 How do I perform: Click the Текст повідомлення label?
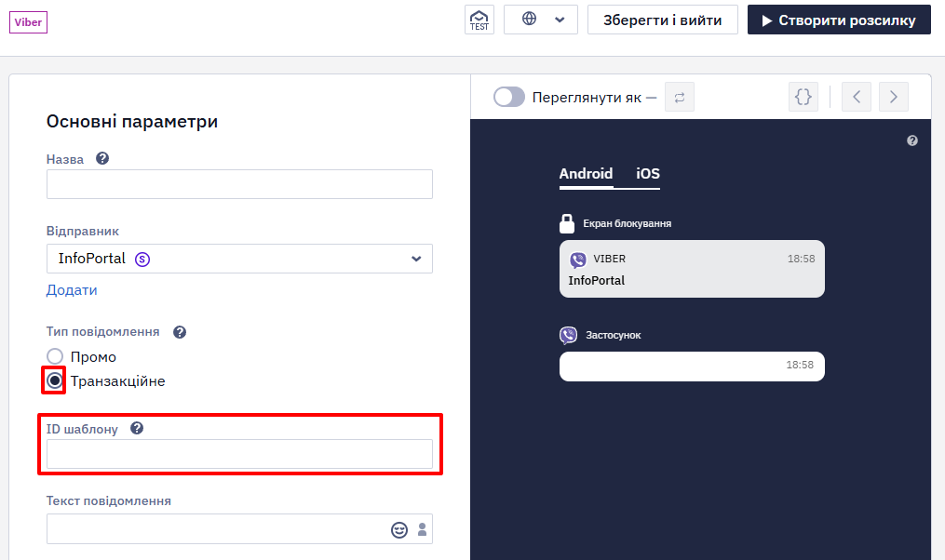(x=109, y=501)
